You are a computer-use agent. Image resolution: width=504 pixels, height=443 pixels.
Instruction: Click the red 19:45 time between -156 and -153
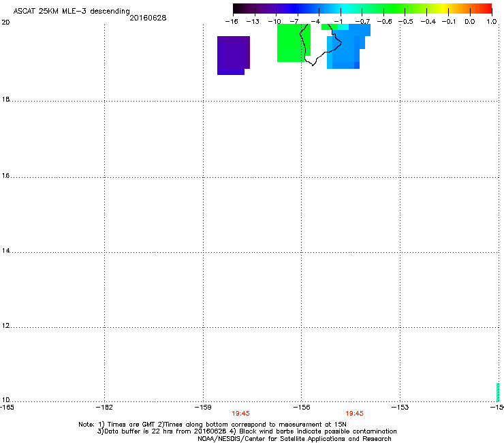click(354, 414)
